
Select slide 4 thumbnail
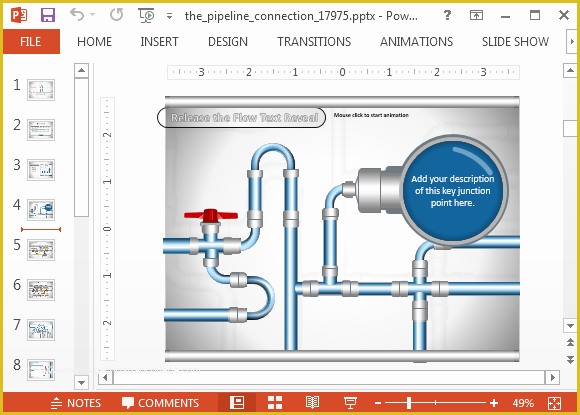click(41, 209)
